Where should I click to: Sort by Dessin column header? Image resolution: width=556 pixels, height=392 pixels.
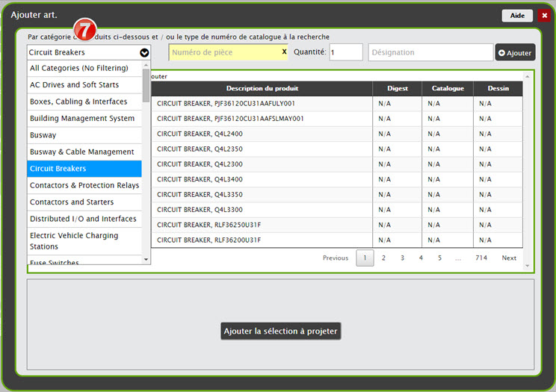[498, 89]
